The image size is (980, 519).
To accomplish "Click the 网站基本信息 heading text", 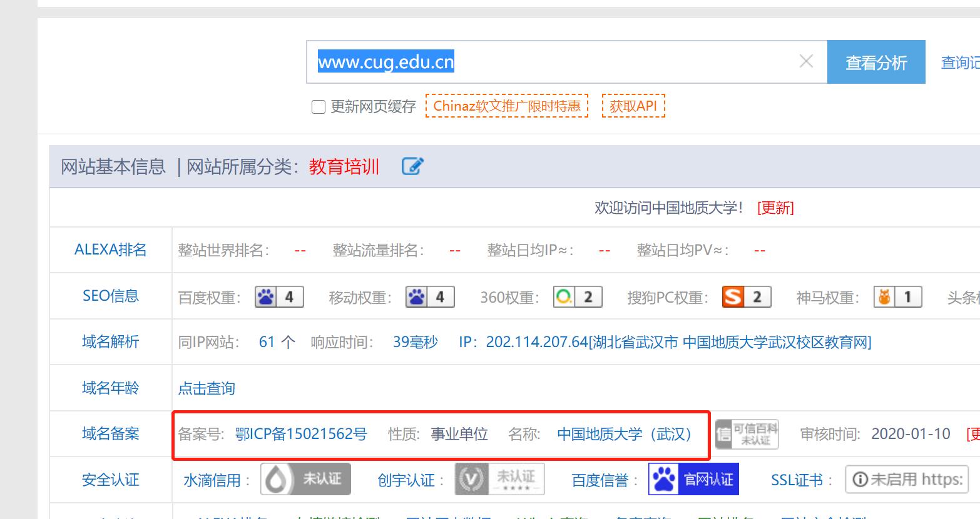I will point(113,167).
